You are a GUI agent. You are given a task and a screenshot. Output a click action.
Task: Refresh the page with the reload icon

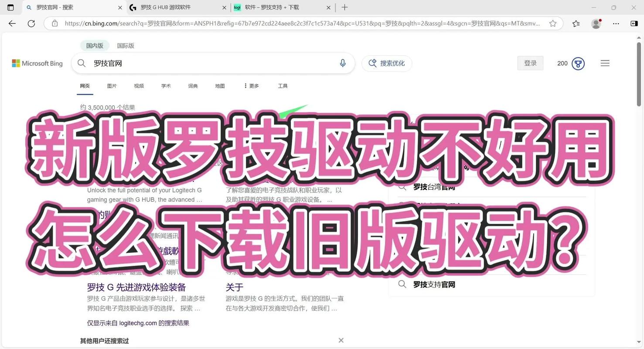tap(31, 24)
